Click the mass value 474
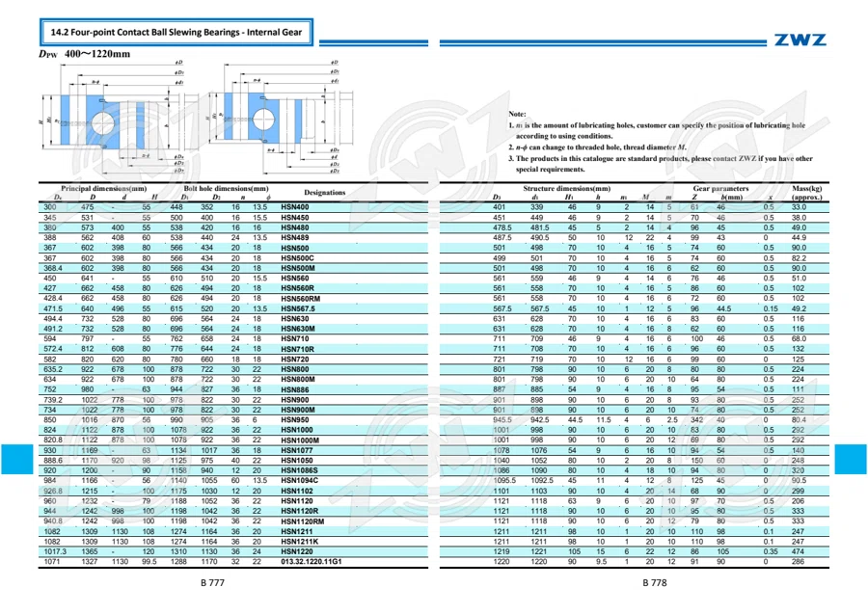The image size is (868, 614). pyautogui.click(x=798, y=551)
